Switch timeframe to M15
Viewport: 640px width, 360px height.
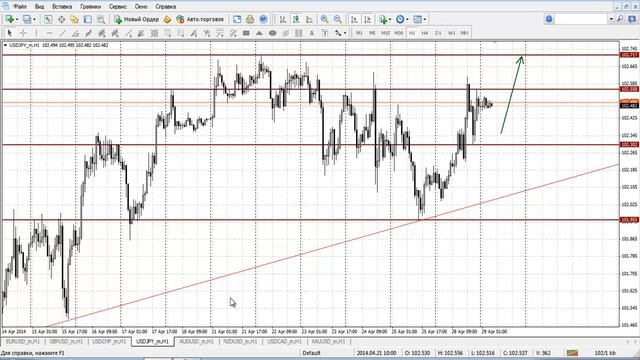pyautogui.click(x=385, y=33)
